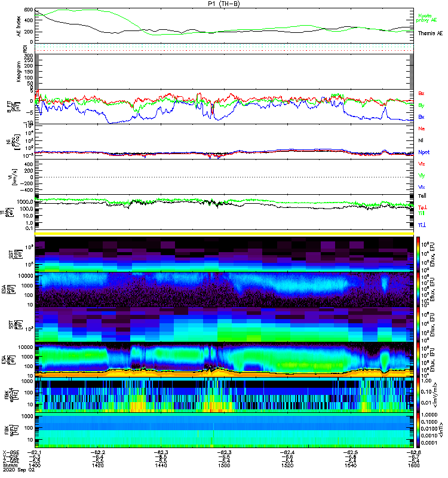Image resolution: width=448 pixels, height=478 pixels.
Task: Select the green Kyoto proxy AE legend label
Action: pyautogui.click(x=426, y=18)
